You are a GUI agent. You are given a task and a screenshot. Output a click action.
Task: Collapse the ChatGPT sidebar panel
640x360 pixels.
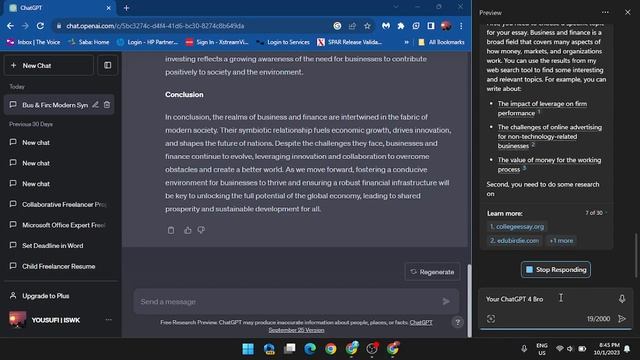[x=108, y=65]
